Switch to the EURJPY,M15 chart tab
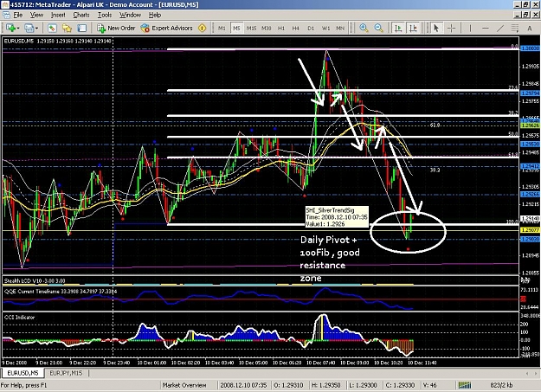Screen dimensions: 541x392 coord(66,373)
